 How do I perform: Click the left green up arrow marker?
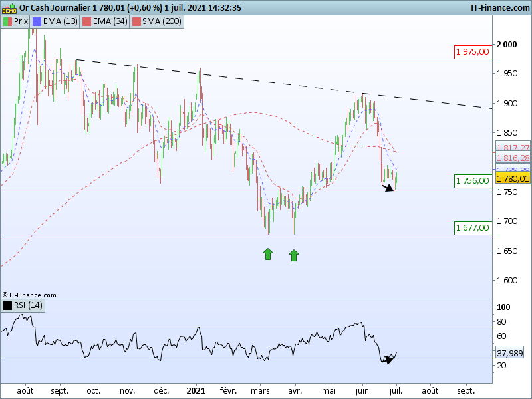tap(267, 253)
